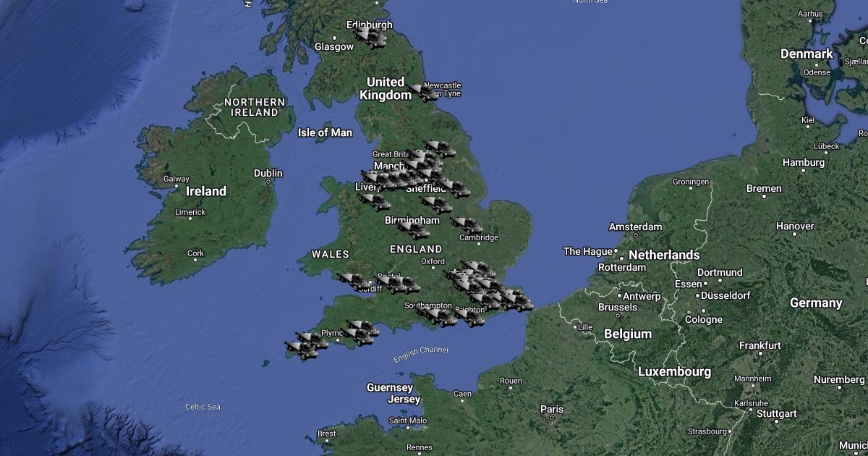Click the Guernsey island label
The image size is (868, 456).
(390, 387)
